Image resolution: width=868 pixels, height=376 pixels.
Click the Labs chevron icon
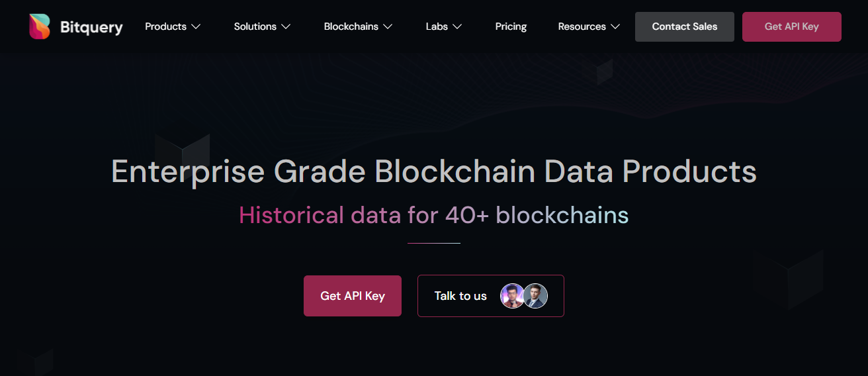pos(457,27)
